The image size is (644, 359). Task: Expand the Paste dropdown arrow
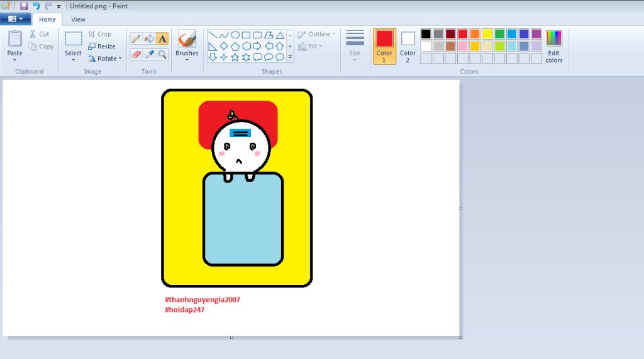[x=15, y=60]
